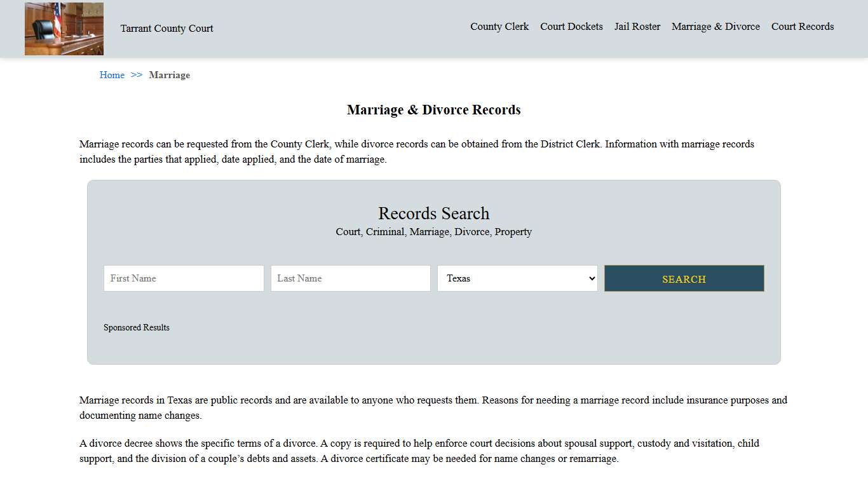
Task: Click the Marriage & Divorce Records heading
Action: 434,110
